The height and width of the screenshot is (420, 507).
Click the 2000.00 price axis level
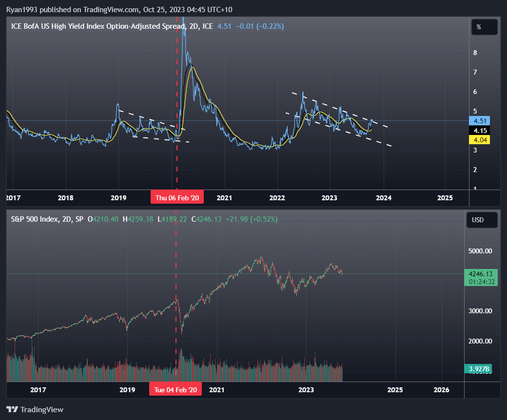(480, 341)
